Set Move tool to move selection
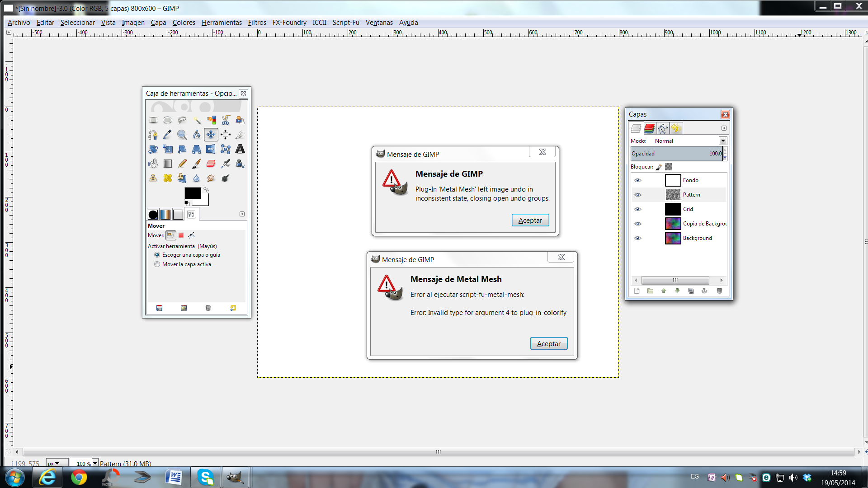868x488 pixels. coord(181,235)
